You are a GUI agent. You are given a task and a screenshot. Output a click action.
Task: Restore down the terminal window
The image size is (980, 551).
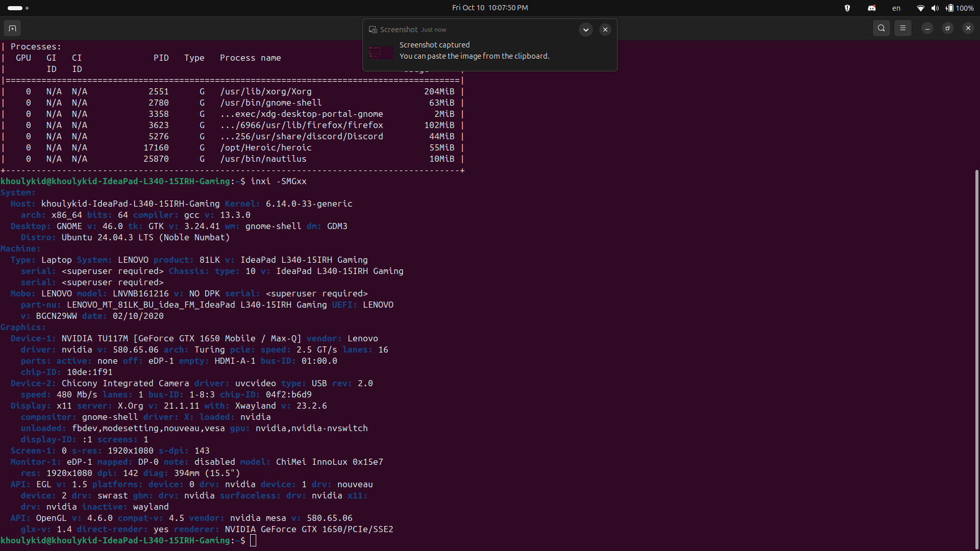pos(947,29)
